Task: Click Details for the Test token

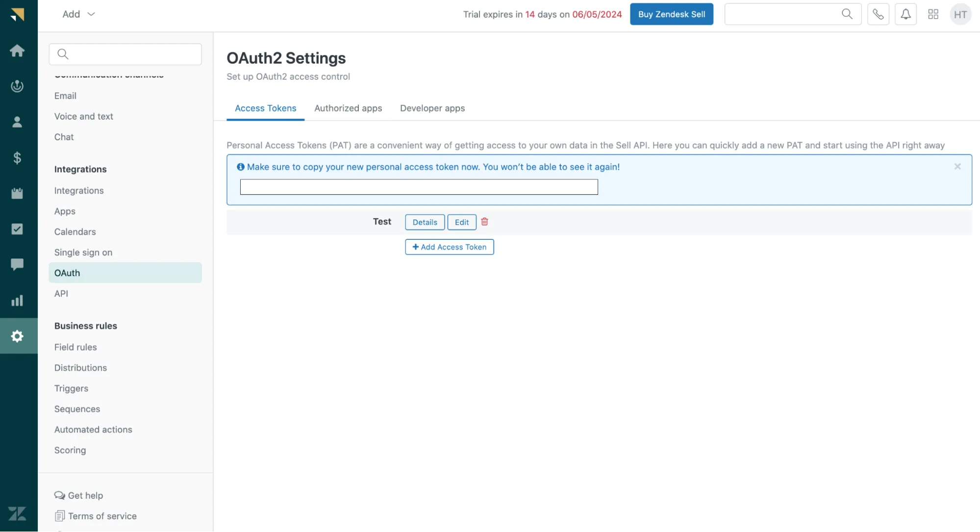Action: (x=425, y=222)
